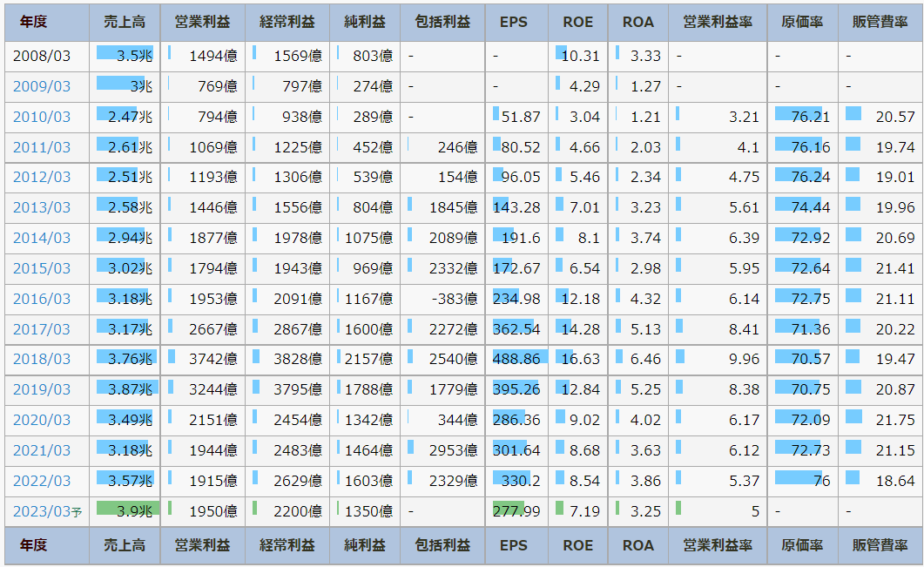Click the top EPS column header
This screenshot has height=567, width=924.
tap(516, 23)
